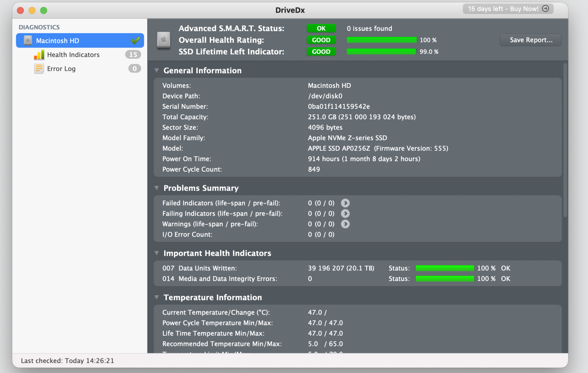Click Power Cycle Temperature Min/Max value
The height and width of the screenshot is (373, 588).
325,323
